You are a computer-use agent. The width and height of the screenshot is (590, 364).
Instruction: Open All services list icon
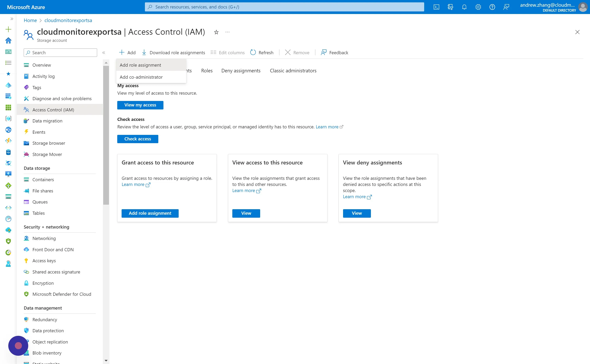pos(8,63)
